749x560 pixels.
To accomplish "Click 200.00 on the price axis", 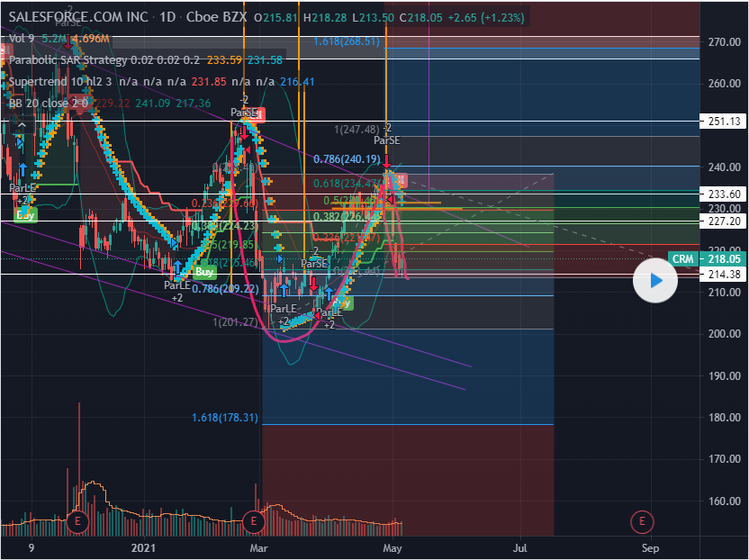I will 725,333.
